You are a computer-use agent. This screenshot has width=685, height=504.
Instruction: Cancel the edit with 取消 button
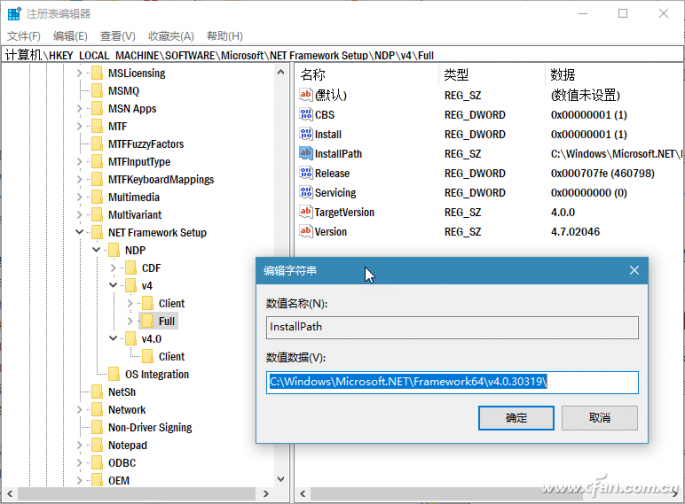point(599,418)
